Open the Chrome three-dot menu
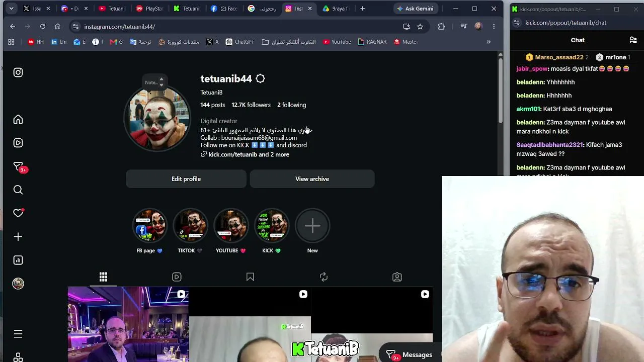This screenshot has width=644, height=362. [x=494, y=27]
